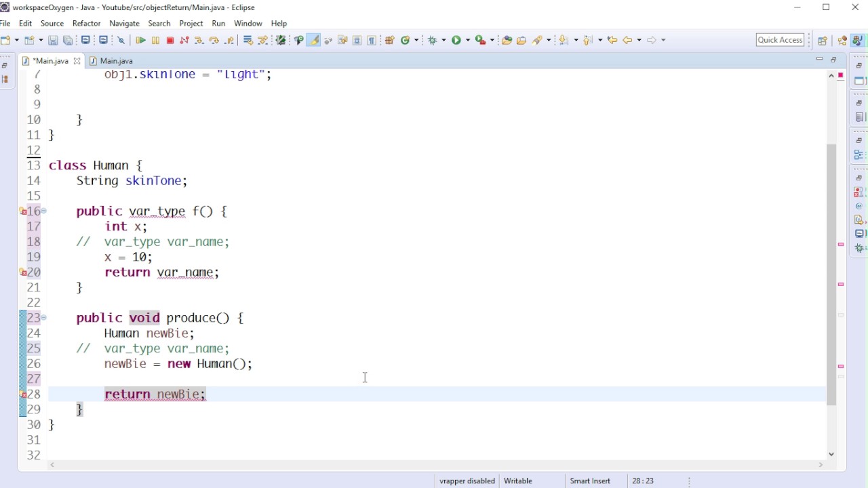Focus the Quick Access field
The width and height of the screenshot is (868, 488).
pyautogui.click(x=780, y=40)
